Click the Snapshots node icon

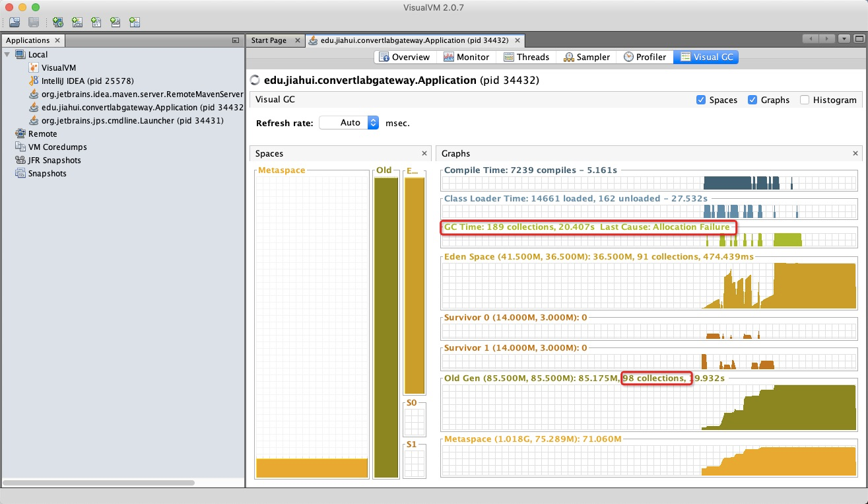pos(20,174)
